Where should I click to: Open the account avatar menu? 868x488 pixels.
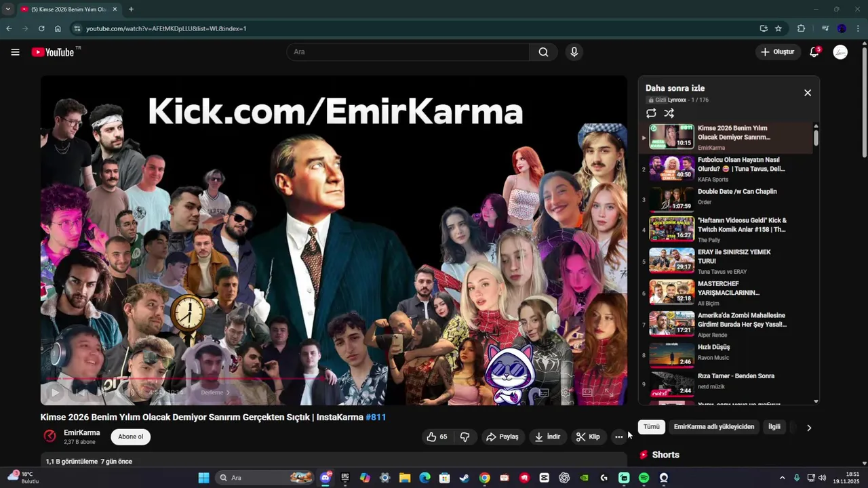coord(840,52)
